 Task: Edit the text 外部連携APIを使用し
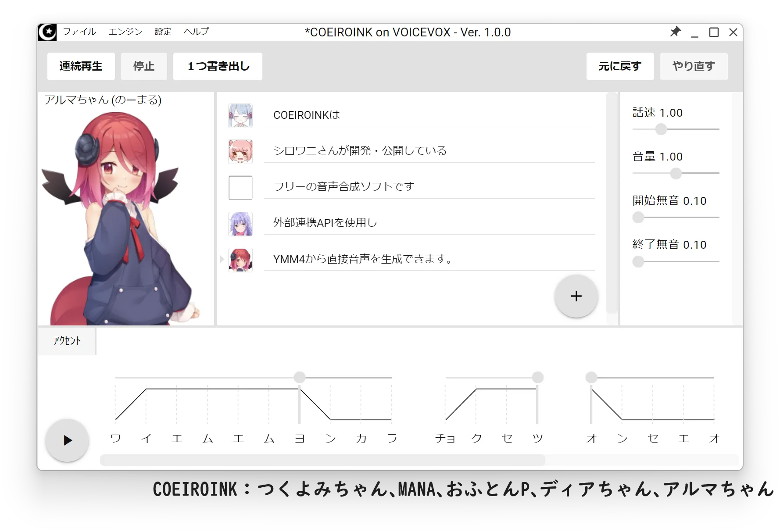tap(429, 223)
